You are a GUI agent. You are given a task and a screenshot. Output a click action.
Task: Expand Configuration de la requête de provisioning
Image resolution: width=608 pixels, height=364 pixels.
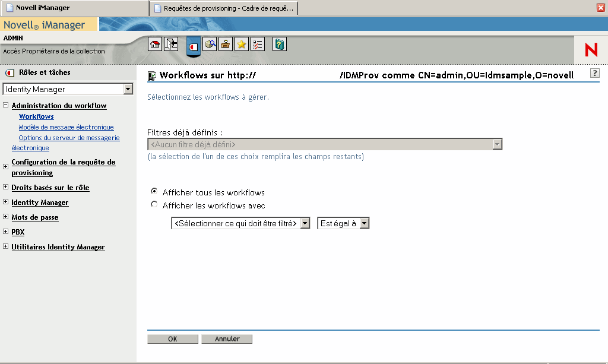tap(5, 167)
